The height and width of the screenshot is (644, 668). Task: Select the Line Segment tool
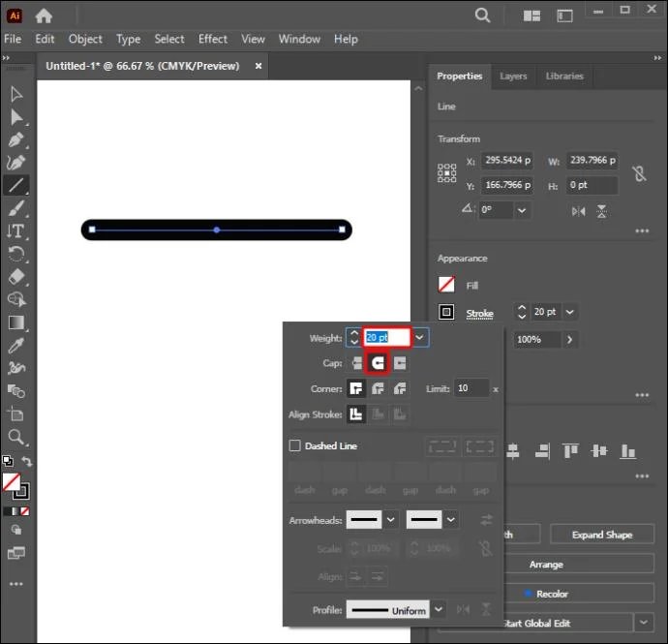[16, 185]
